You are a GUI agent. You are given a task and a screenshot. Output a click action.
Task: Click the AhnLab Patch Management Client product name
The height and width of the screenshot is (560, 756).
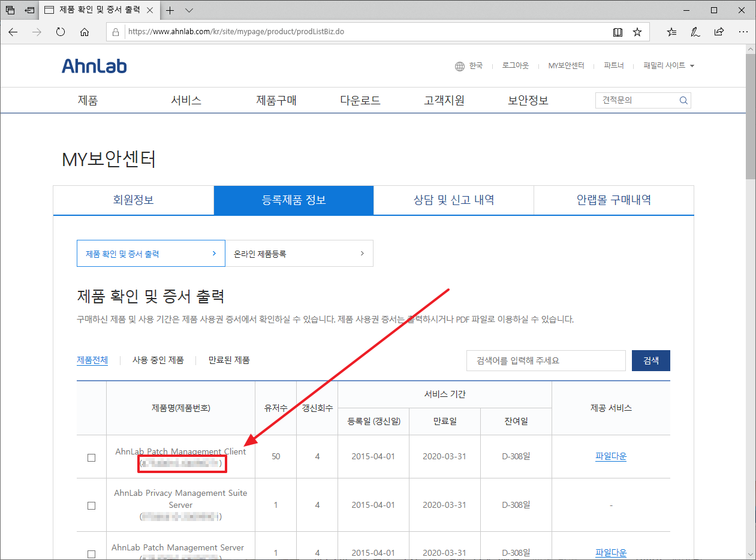[180, 451]
